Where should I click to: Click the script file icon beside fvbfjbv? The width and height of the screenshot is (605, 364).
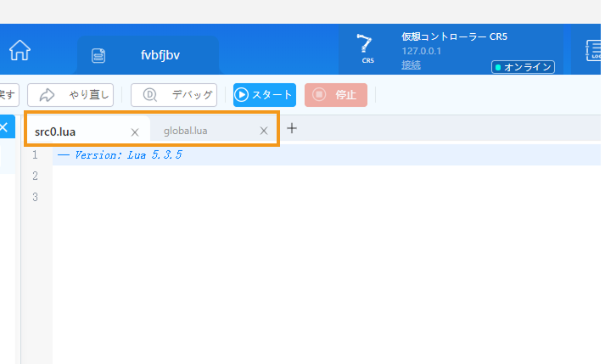click(98, 55)
